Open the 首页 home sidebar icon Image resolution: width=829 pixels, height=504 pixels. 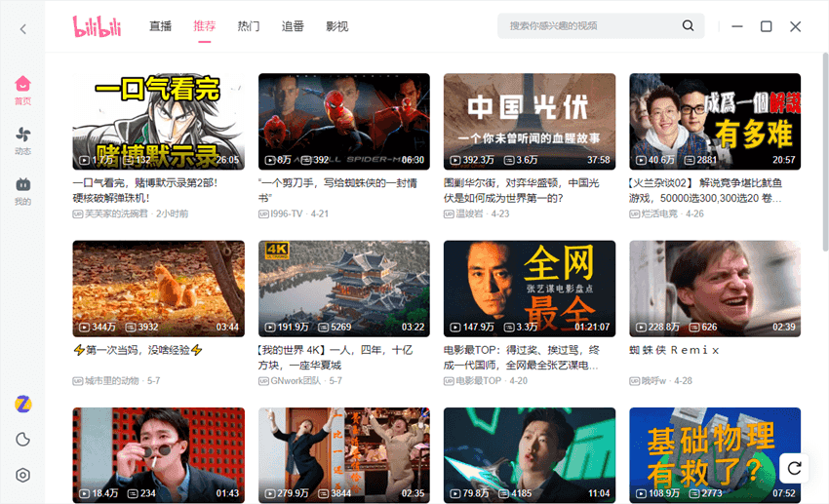pyautogui.click(x=22, y=91)
